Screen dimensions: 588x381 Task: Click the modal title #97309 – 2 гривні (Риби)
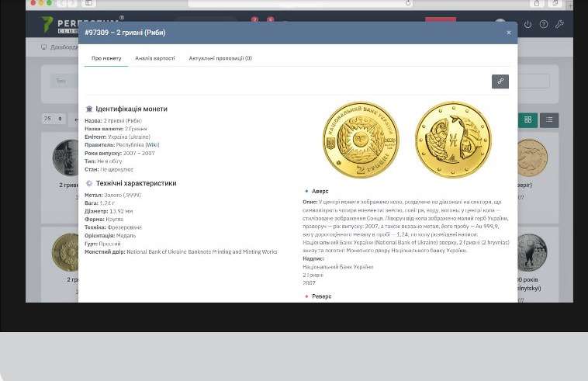click(125, 33)
